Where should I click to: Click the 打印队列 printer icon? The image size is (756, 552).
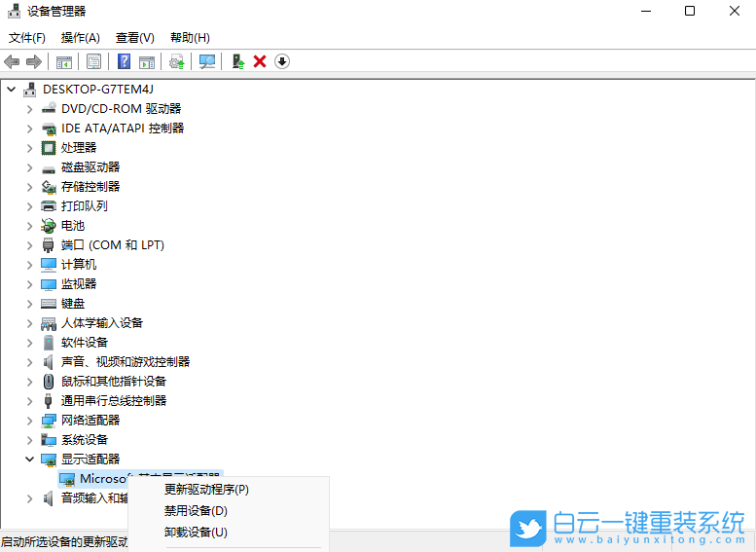pyautogui.click(x=49, y=206)
